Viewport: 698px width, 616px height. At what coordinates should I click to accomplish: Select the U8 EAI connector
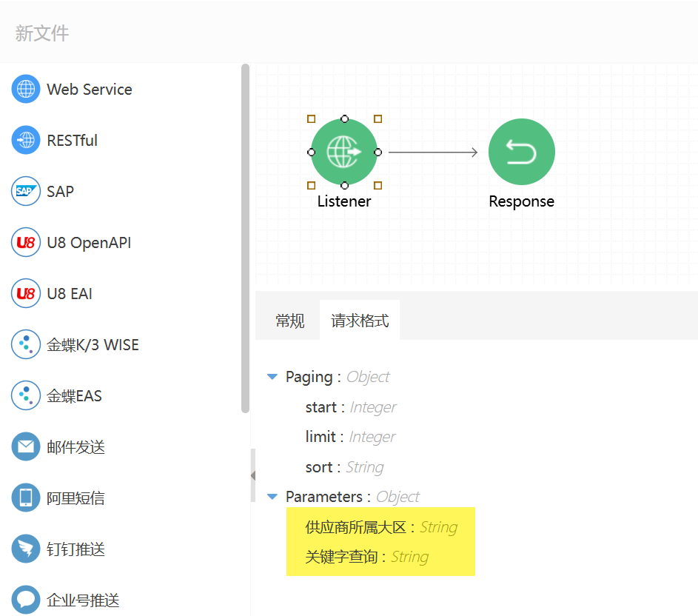coord(25,293)
